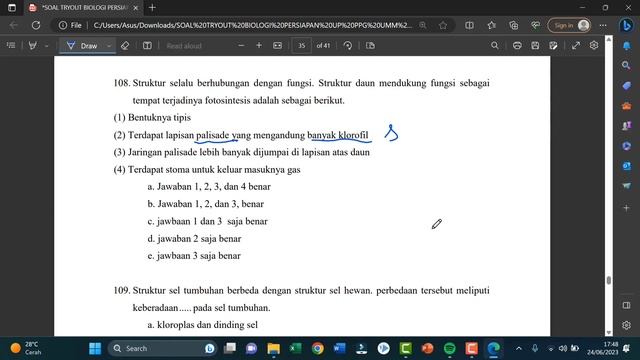Click option a. Jawaban 1, 2, 3, dan 4 benar
This screenshot has width=640, height=360.
pos(209,187)
